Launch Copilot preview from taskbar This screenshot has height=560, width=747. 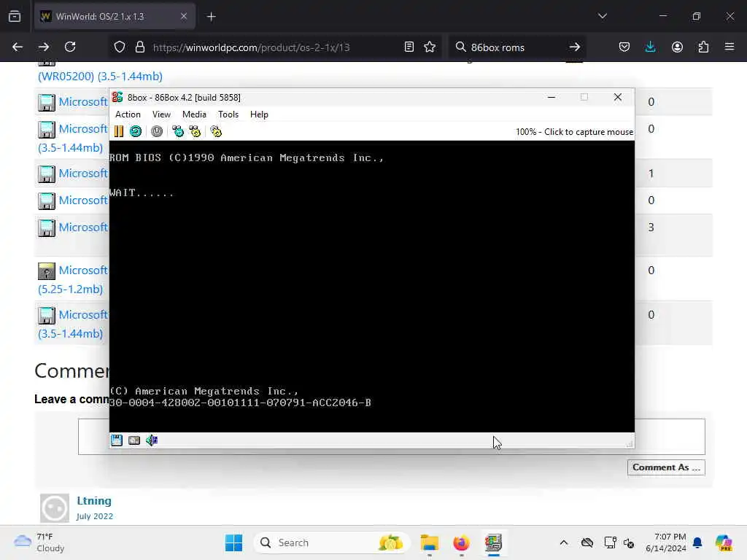(x=724, y=542)
